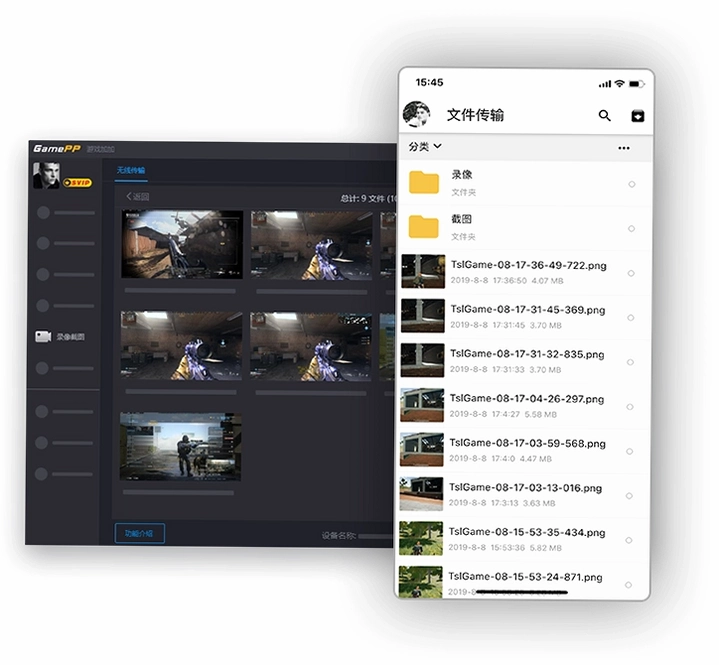Click file name TslGame-08-15-53-24-871.png
Screen dimensions: 719x665
click(x=525, y=576)
